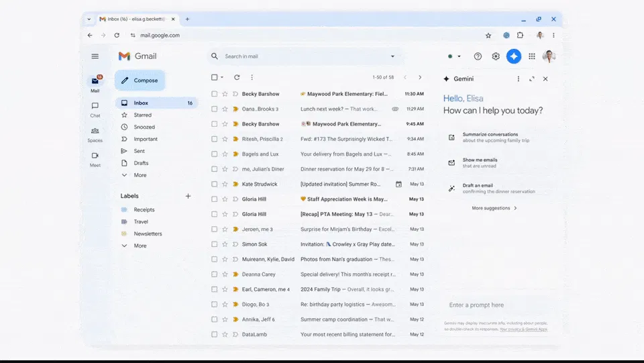Go to older emails page arrow

click(x=420, y=77)
